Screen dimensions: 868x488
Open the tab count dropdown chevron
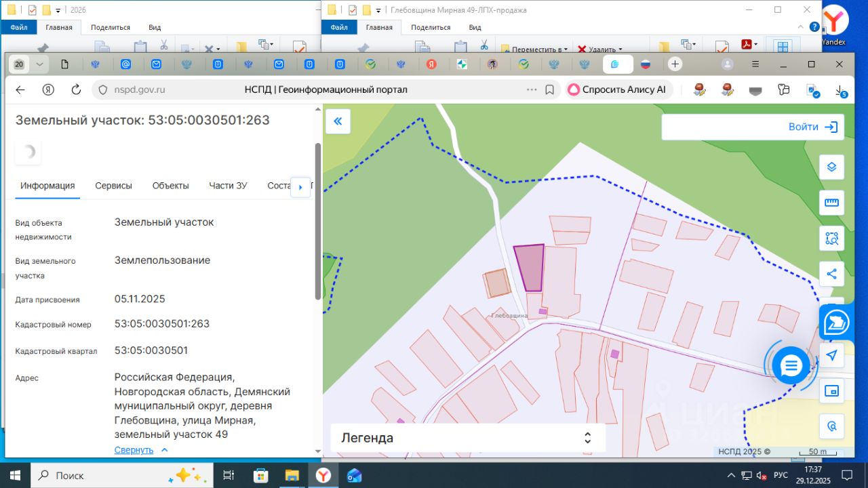pyautogui.click(x=39, y=64)
